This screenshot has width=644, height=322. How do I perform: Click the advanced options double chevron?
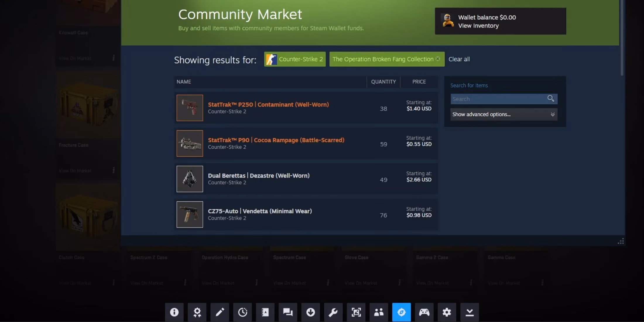click(552, 114)
